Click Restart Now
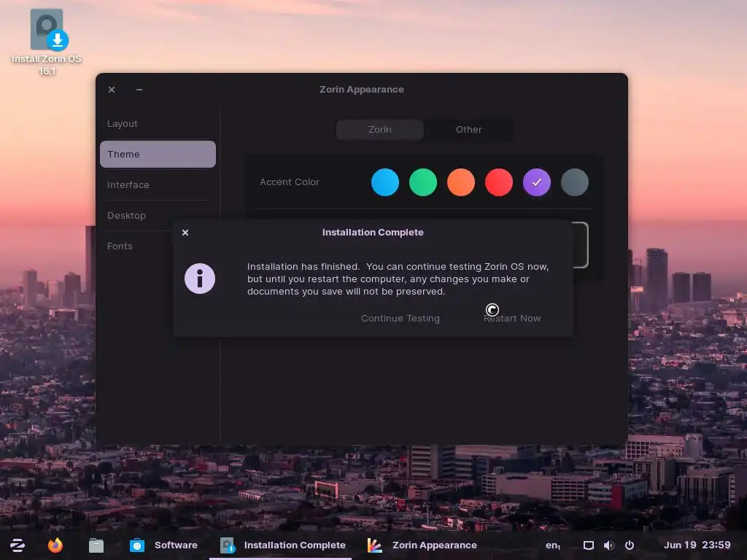This screenshot has width=747, height=560. (x=512, y=318)
